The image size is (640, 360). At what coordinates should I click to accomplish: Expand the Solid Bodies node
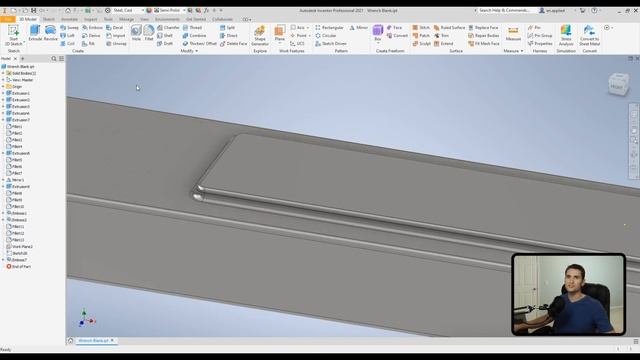(3, 73)
